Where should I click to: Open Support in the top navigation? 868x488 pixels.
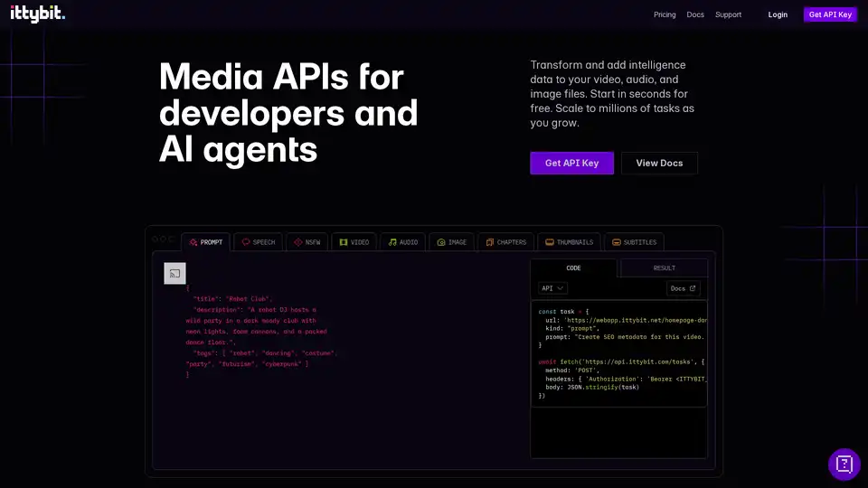(728, 14)
